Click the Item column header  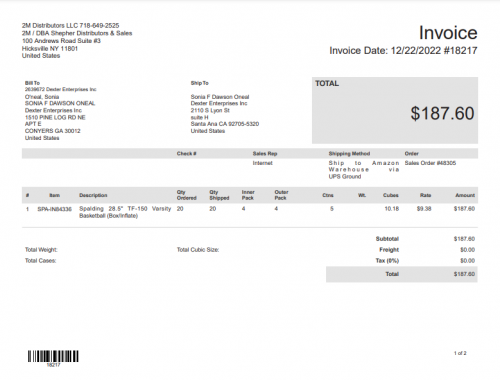55,195
